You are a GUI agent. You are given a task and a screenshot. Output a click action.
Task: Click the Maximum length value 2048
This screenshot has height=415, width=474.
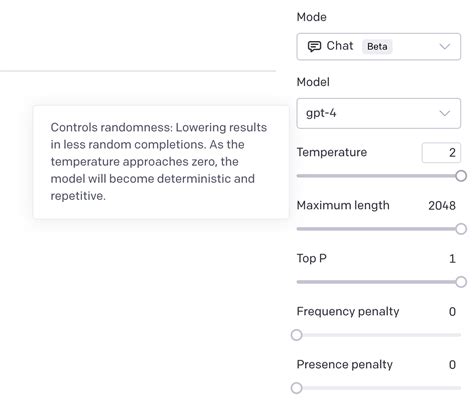pos(442,206)
